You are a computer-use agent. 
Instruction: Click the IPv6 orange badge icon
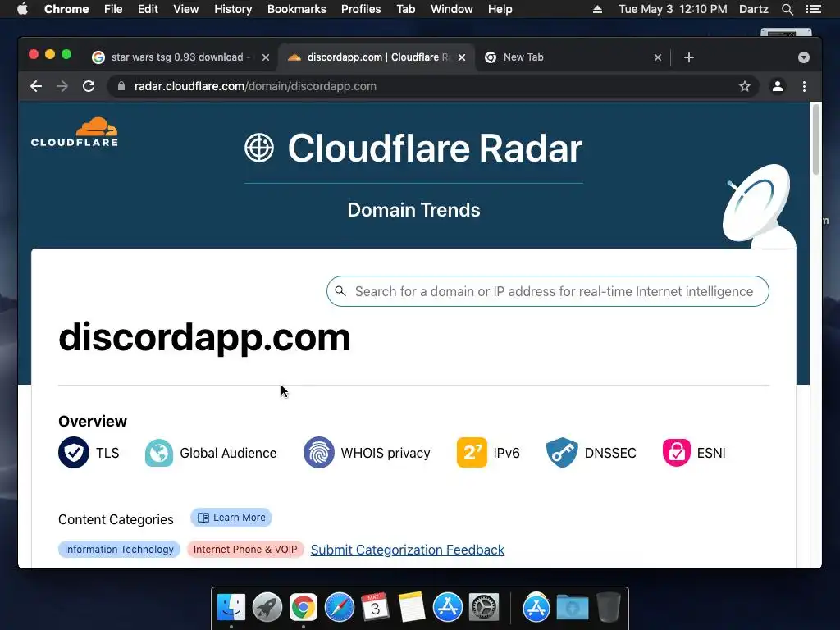[472, 453]
